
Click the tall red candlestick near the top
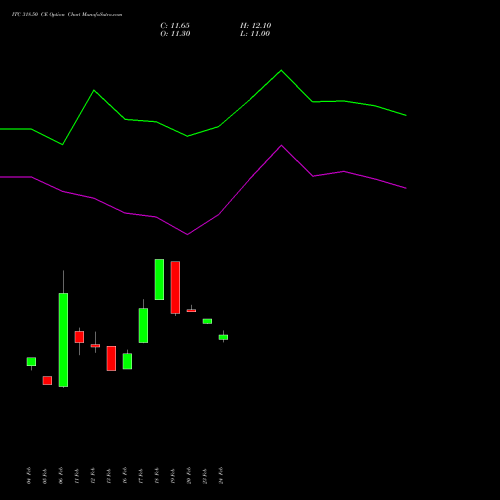pos(175,287)
